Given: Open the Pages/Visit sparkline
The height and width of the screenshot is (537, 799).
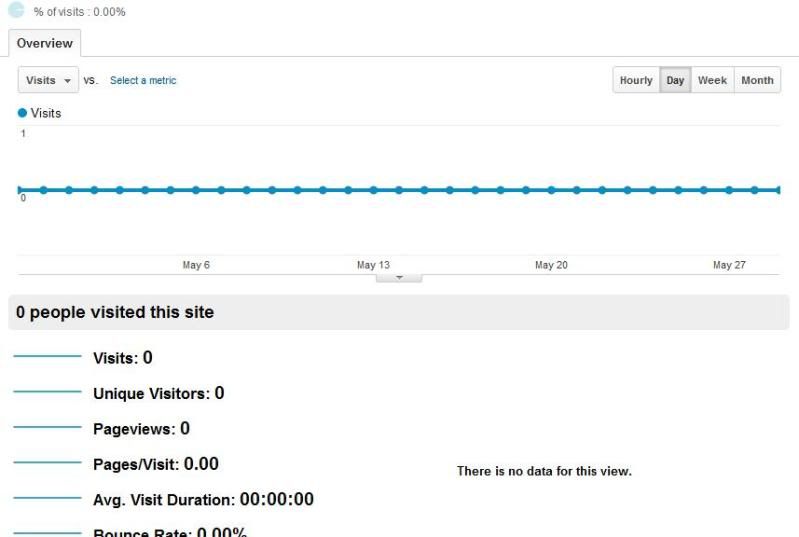Looking at the screenshot, I should point(47,463).
